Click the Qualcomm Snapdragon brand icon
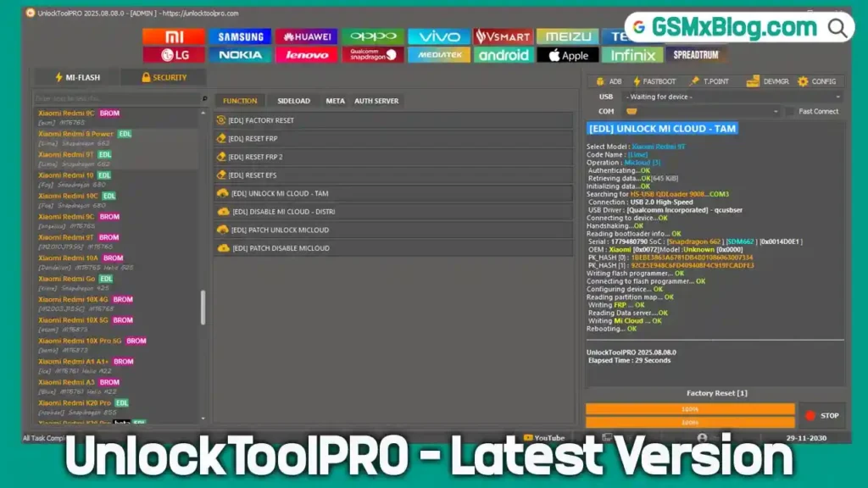This screenshot has width=868, height=488. pyautogui.click(x=370, y=54)
